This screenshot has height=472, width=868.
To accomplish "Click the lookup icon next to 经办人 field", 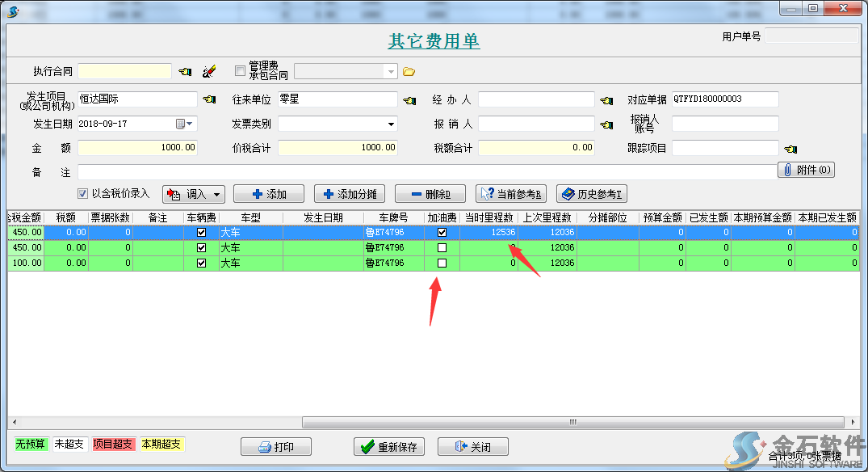I will [x=607, y=100].
